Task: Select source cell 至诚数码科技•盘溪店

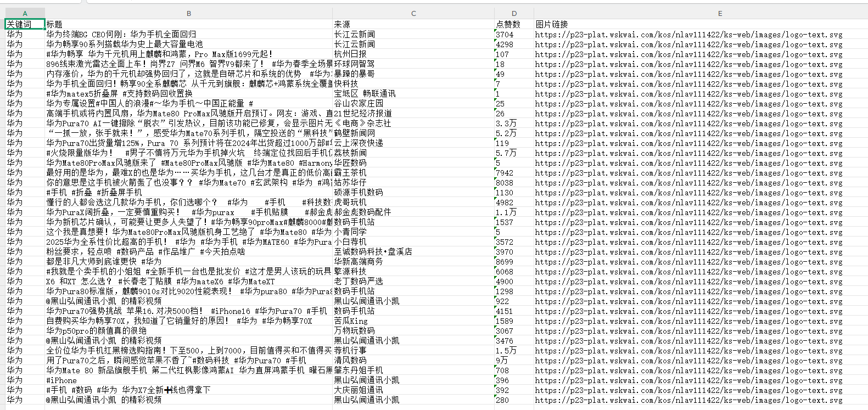Action: click(x=413, y=251)
